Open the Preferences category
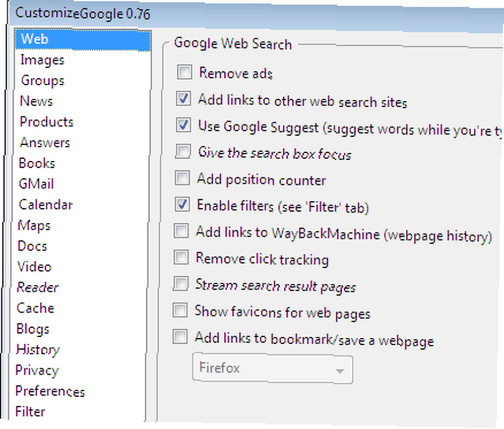The image size is (504, 429). 50,391
